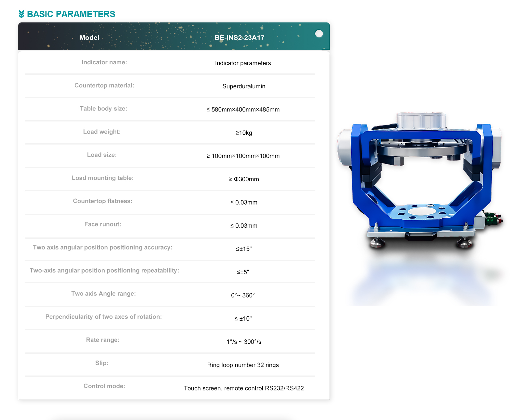This screenshot has height=420, width=520.
Task: Click the blue two-axis turntable product image
Action: tap(420, 182)
